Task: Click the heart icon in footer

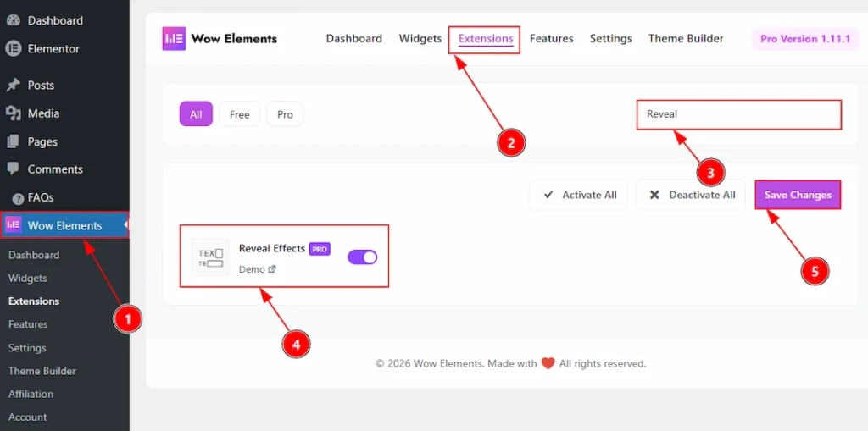Action: [548, 363]
